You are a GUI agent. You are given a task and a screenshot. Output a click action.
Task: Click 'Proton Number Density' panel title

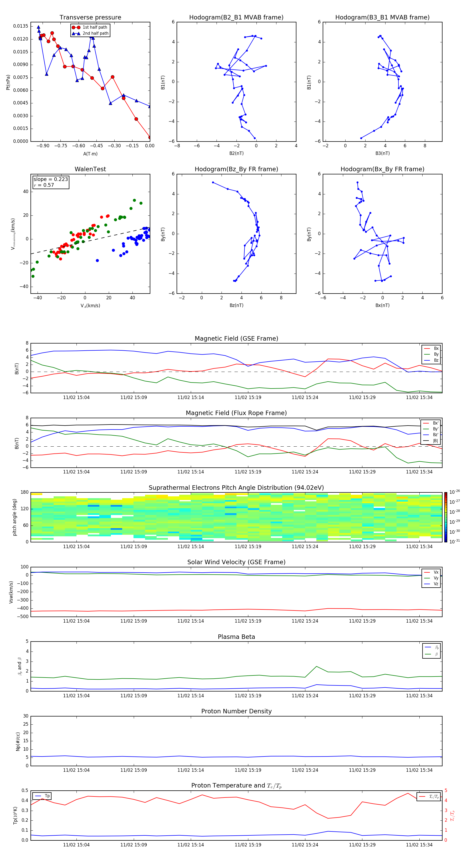[x=236, y=711]
